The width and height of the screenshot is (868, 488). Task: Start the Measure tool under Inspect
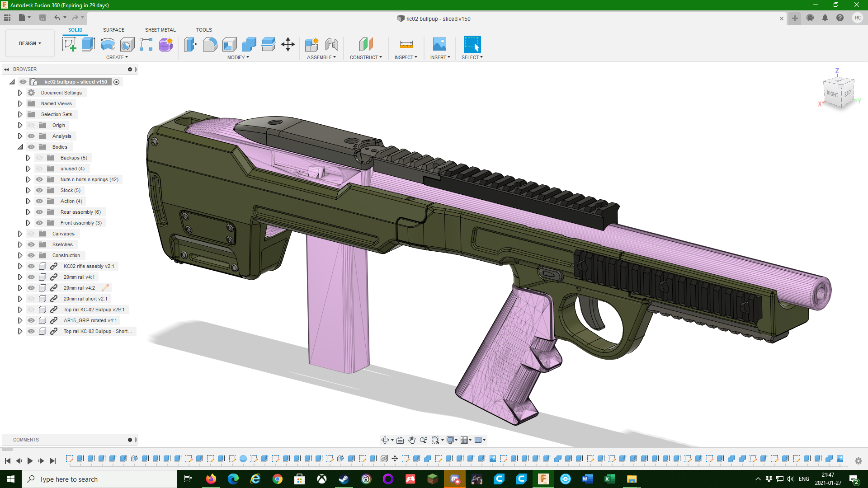click(406, 44)
